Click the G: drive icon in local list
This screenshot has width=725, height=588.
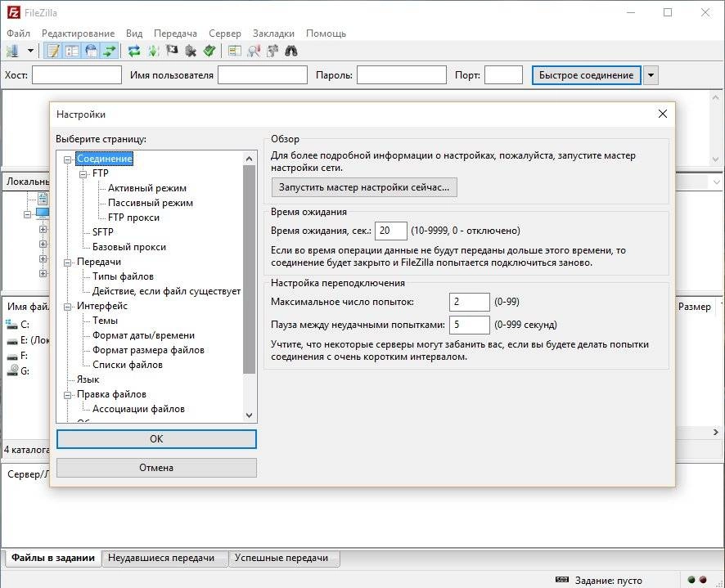coord(11,370)
